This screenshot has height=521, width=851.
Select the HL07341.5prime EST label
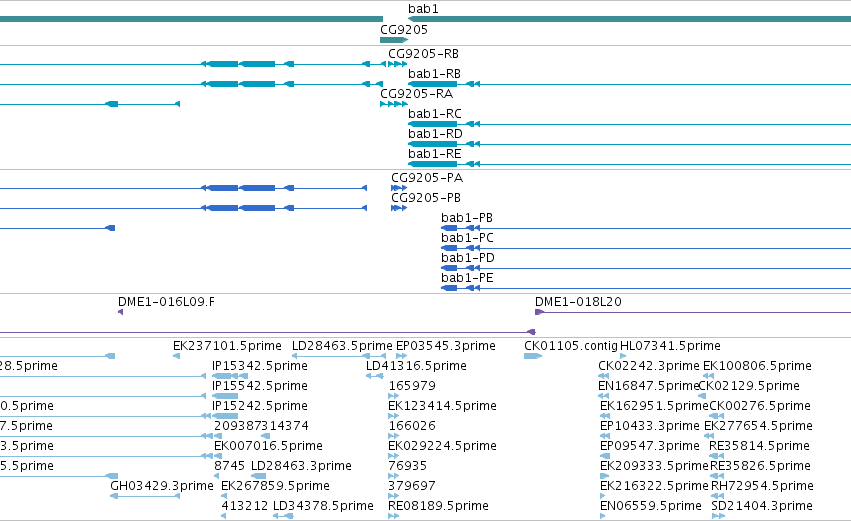point(670,346)
